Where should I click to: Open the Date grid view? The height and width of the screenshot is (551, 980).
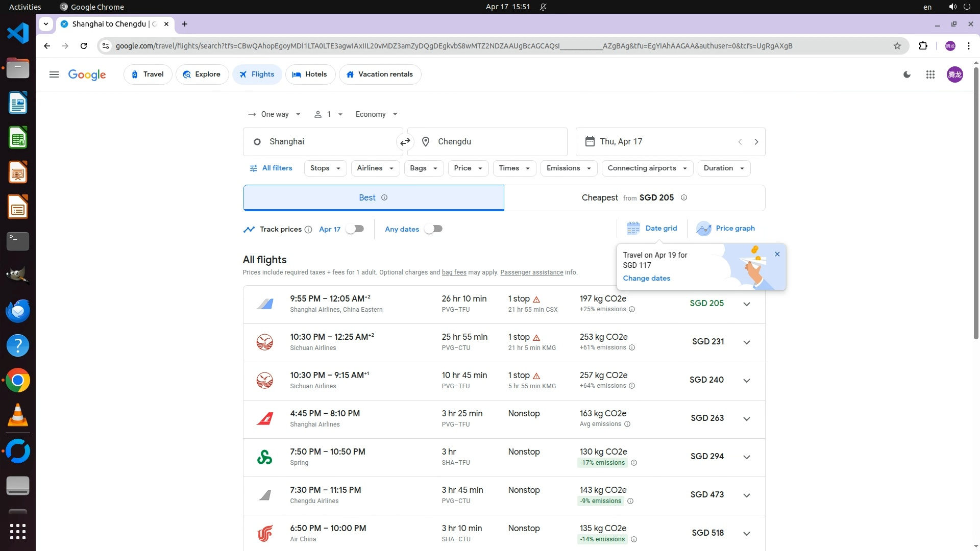[652, 229]
